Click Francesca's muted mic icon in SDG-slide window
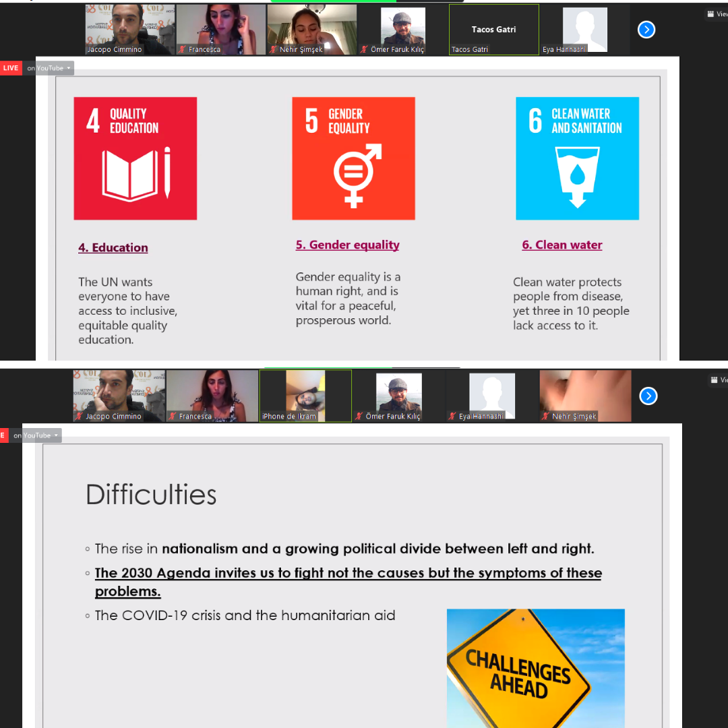728x728 pixels. [183, 49]
